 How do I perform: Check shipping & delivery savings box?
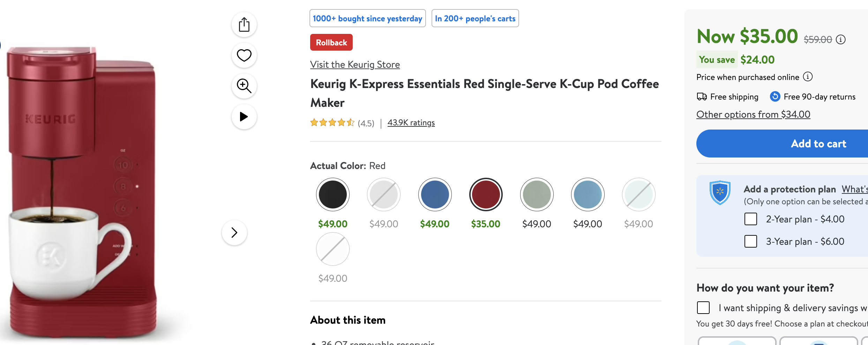coord(703,308)
